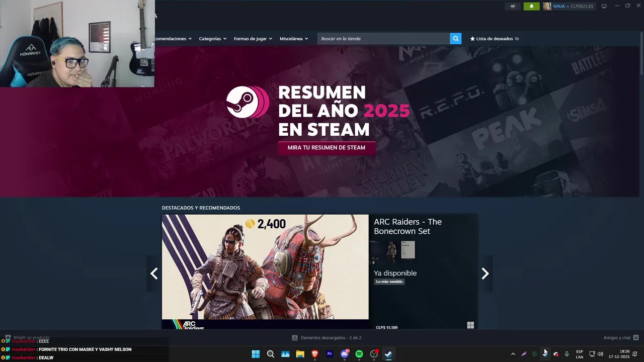
Task: Open File Explorer from taskbar
Action: 300,354
